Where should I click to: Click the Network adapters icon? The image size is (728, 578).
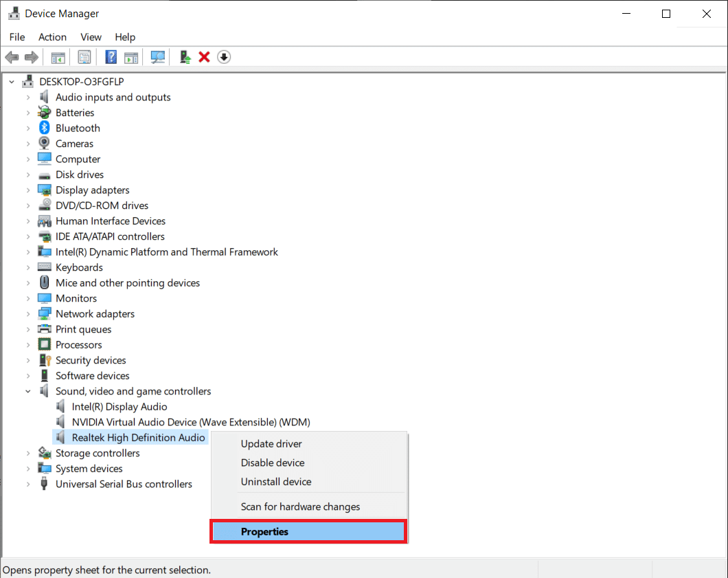[45, 313]
